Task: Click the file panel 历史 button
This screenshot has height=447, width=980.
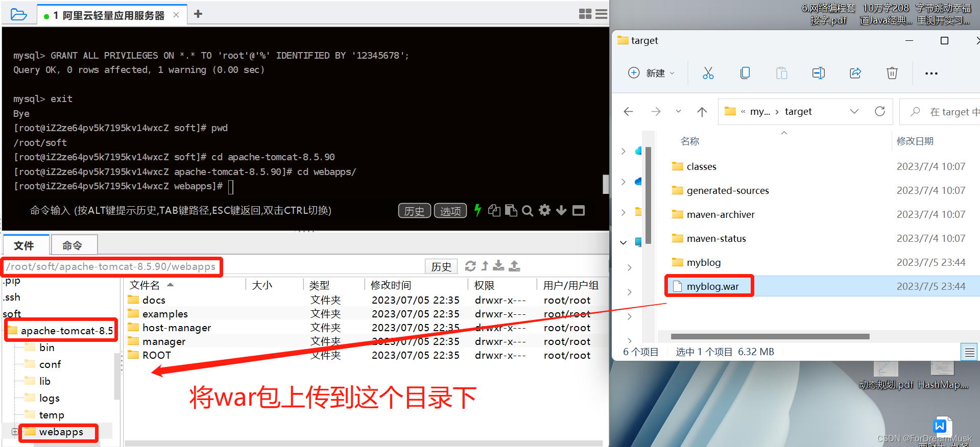Action: point(441,266)
